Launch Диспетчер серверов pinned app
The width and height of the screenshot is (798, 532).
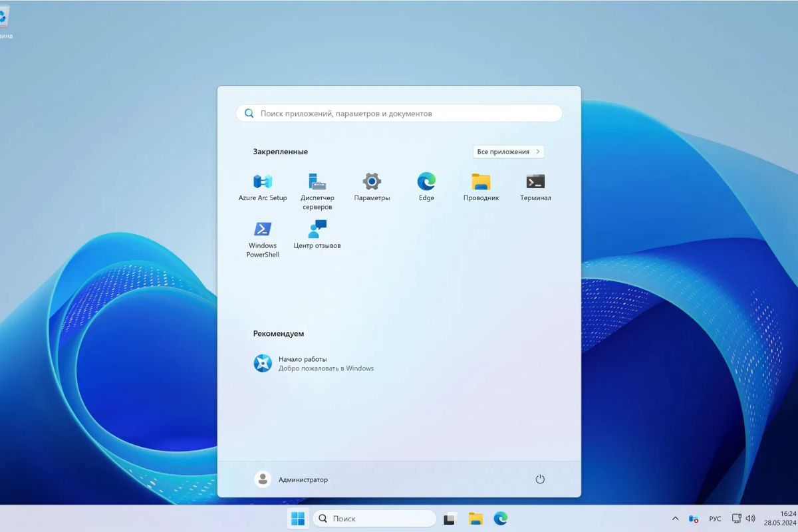[317, 192]
